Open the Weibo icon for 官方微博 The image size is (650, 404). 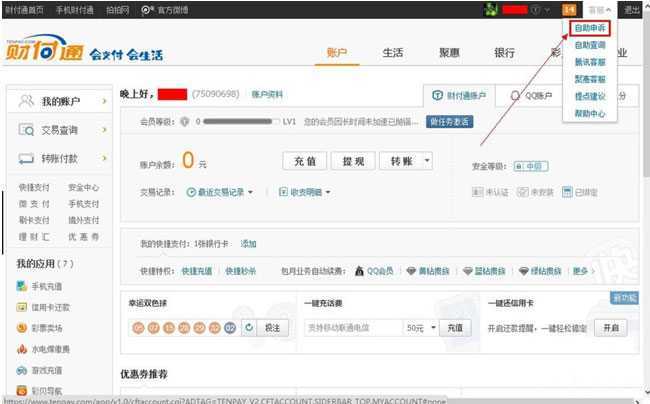[147, 10]
